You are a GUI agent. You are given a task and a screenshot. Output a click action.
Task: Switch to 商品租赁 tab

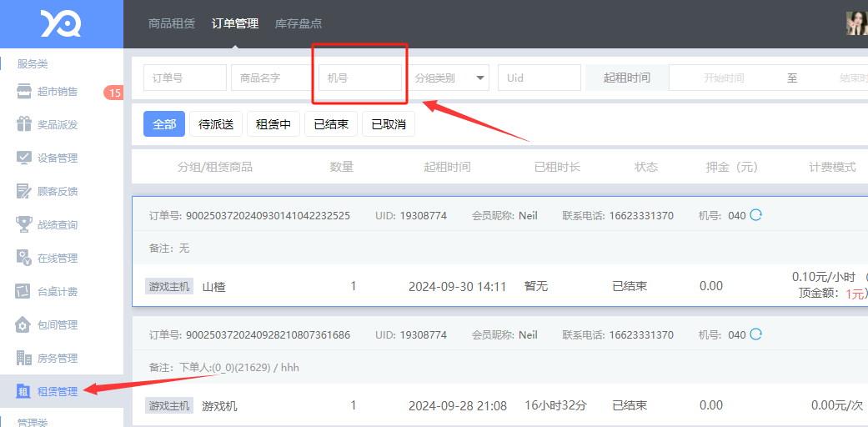[172, 24]
